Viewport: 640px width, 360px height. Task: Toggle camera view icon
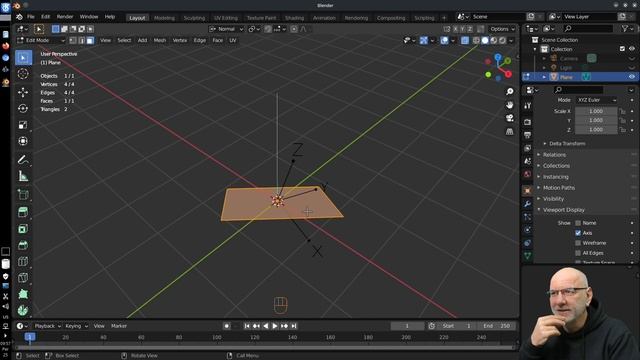(509, 118)
